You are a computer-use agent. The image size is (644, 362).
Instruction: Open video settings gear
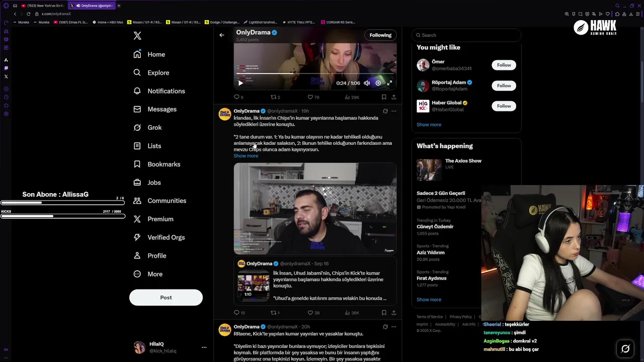click(x=378, y=83)
